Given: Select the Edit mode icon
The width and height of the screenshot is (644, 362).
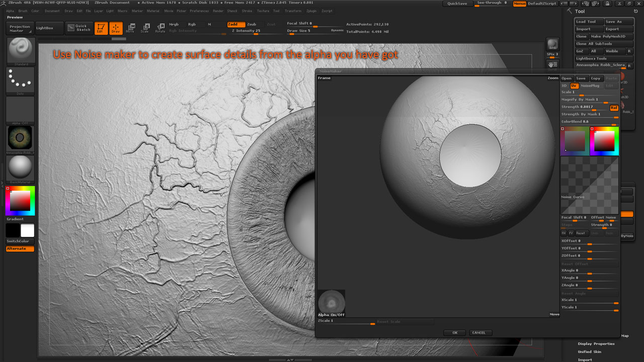Looking at the screenshot, I should click(101, 28).
